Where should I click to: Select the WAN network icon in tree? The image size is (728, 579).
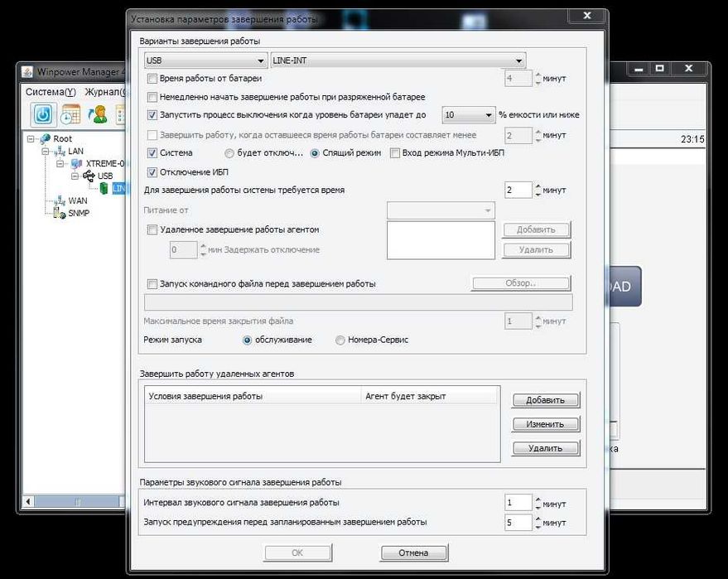pyautogui.click(x=60, y=200)
